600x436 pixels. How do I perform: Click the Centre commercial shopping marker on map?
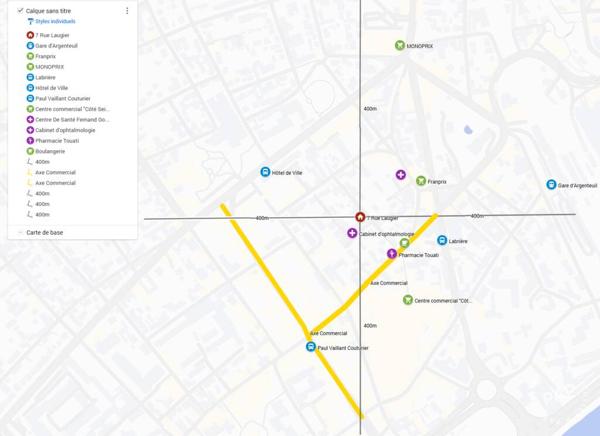click(x=408, y=300)
